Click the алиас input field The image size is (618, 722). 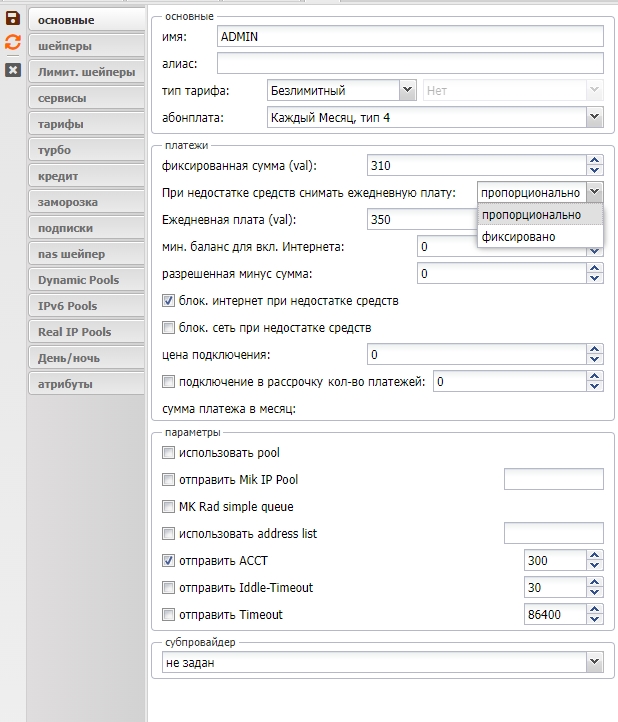410,64
